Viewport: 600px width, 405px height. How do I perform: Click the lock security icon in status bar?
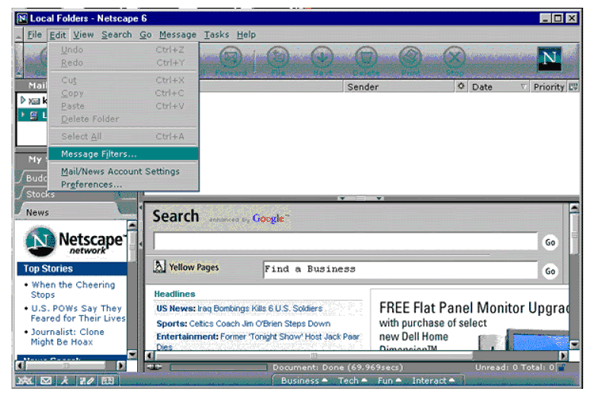tap(561, 367)
